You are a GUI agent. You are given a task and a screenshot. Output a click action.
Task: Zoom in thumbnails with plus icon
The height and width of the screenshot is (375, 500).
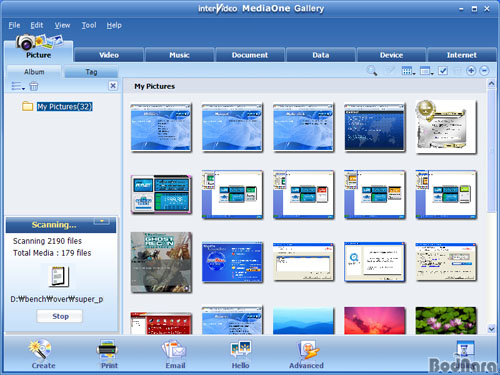click(x=471, y=71)
